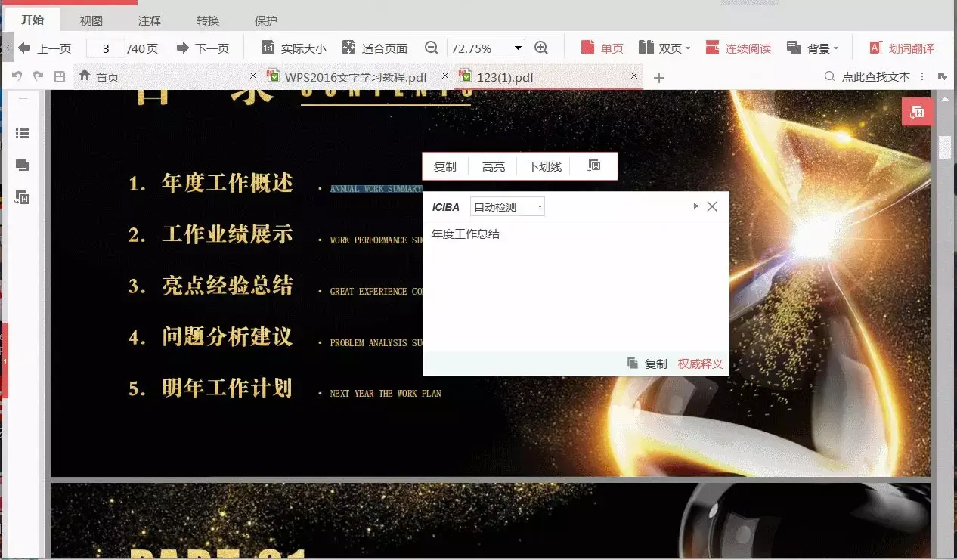Open the 双页 double page dropdown
Image resolution: width=957 pixels, height=560 pixels.
click(x=664, y=48)
